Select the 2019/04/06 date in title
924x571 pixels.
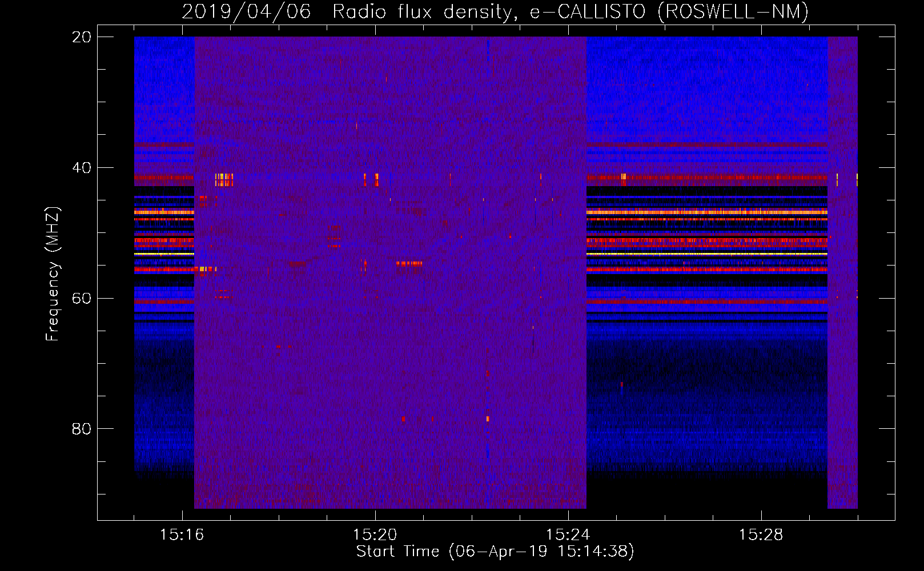coord(246,11)
